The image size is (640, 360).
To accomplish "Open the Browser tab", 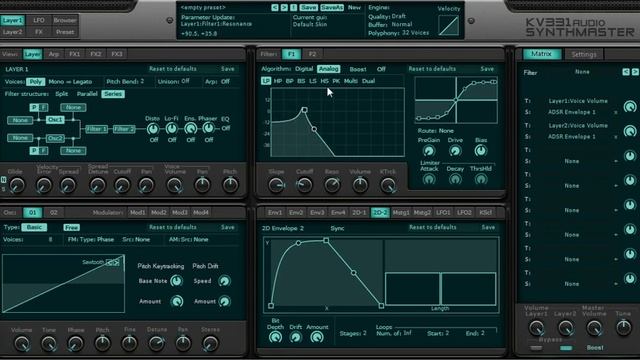I will (65, 20).
